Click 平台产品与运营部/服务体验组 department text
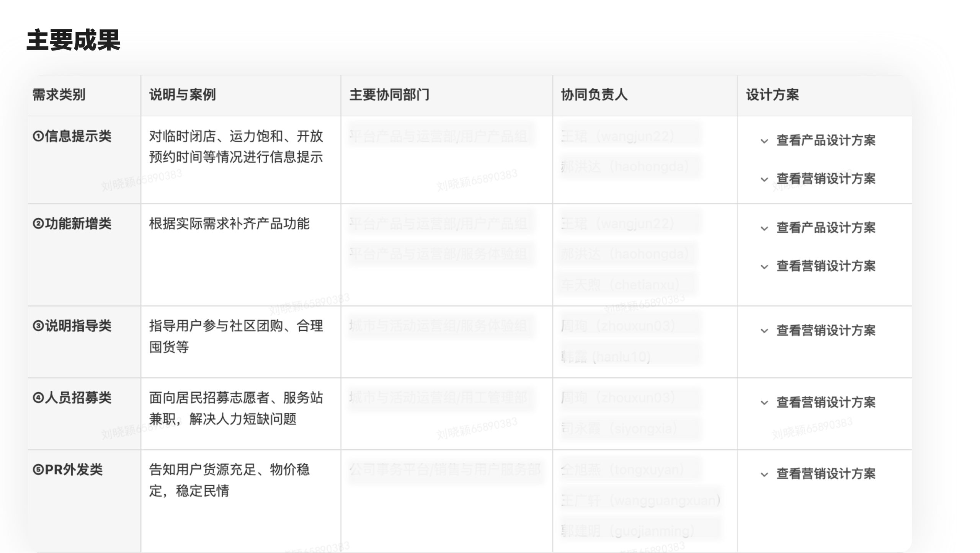The height and width of the screenshot is (553, 980). [x=438, y=254]
